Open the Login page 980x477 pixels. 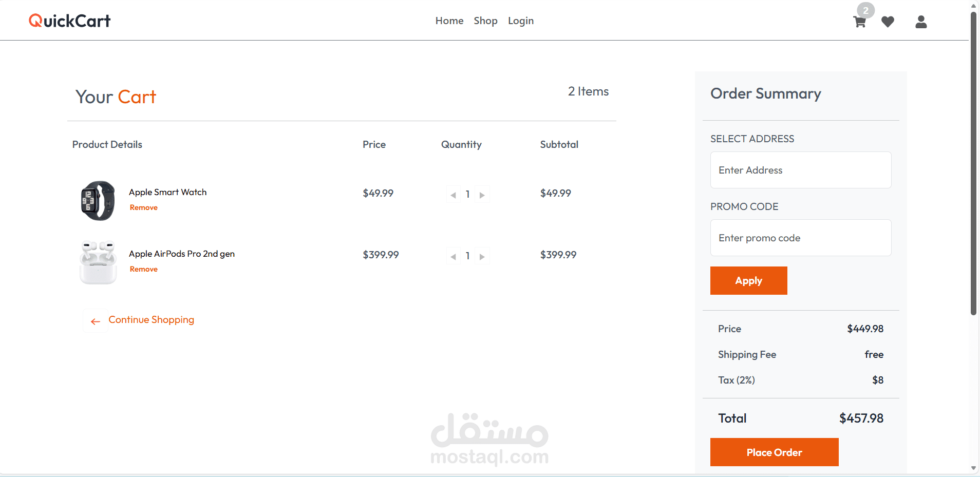(521, 21)
